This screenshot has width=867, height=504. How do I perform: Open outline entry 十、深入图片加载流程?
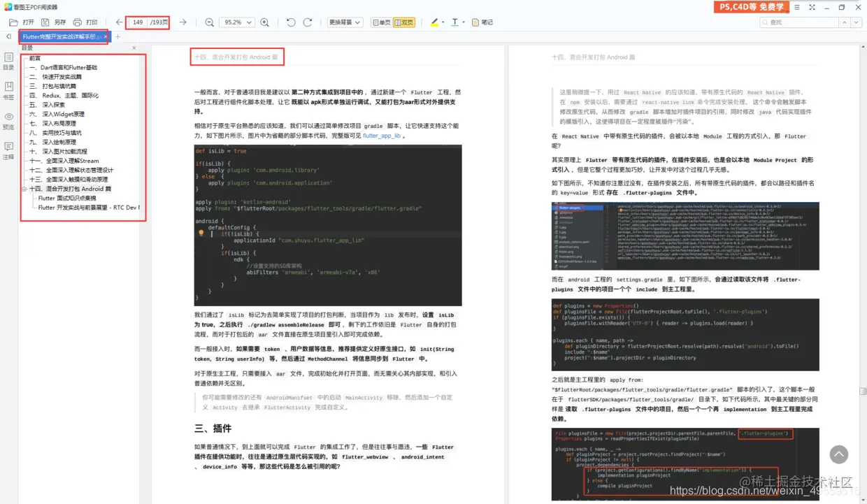[58, 151]
